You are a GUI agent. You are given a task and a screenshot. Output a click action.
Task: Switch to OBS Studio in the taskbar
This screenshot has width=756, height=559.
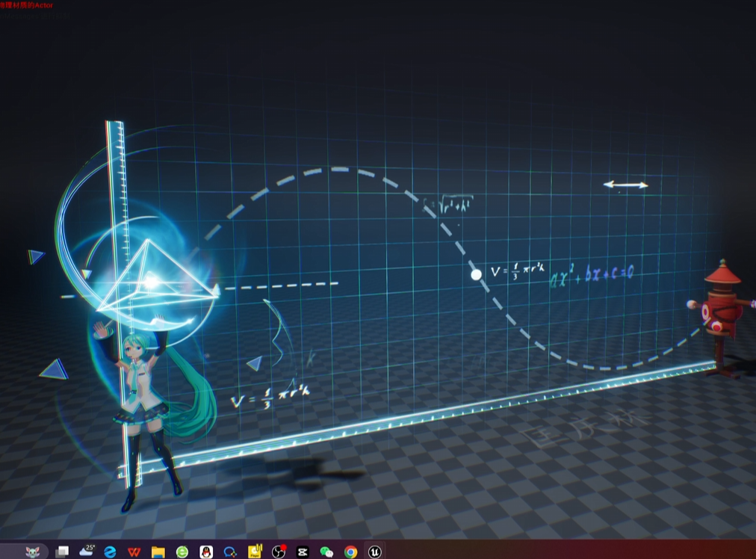tap(279, 551)
